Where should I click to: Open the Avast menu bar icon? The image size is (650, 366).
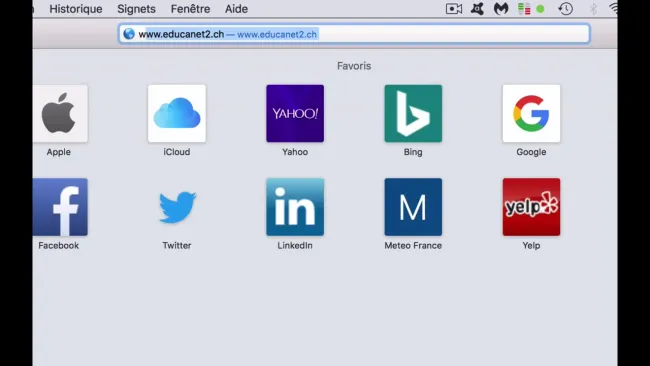click(x=477, y=9)
